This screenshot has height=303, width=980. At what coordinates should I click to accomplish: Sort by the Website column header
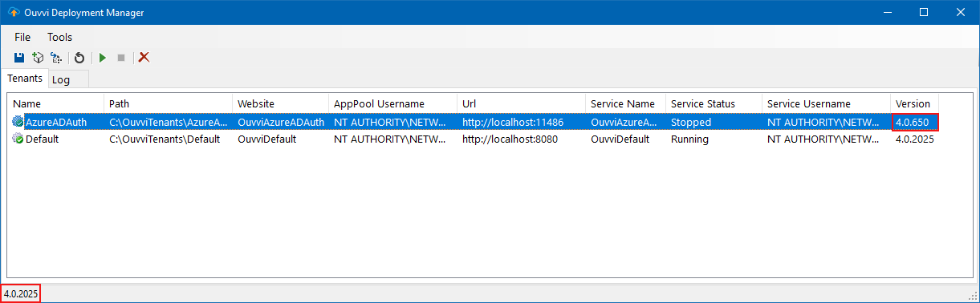point(281,104)
